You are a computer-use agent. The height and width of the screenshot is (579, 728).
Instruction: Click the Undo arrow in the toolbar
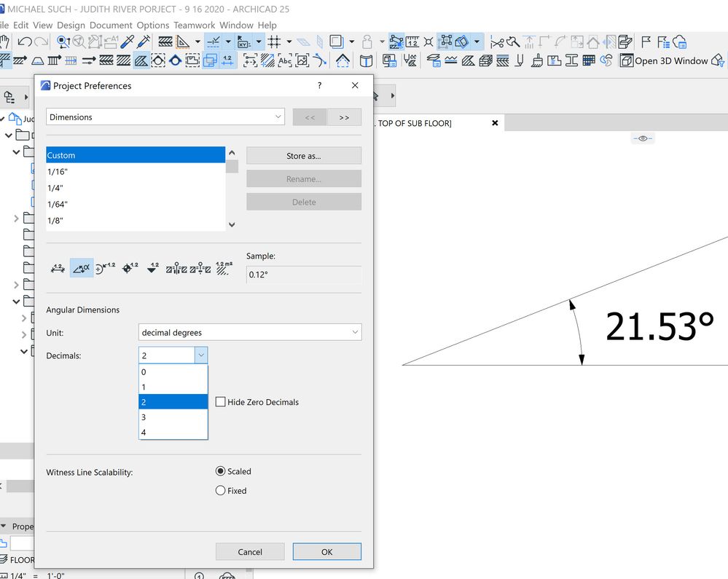click(24, 42)
